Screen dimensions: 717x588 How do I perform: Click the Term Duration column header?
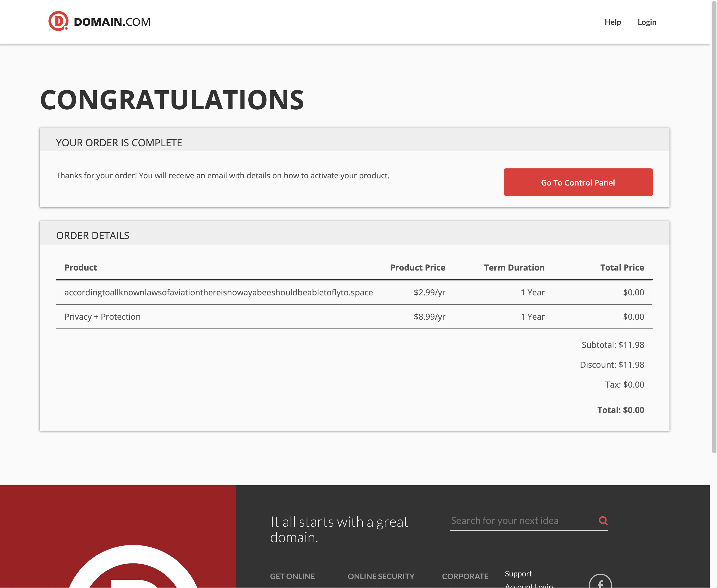pyautogui.click(x=514, y=267)
